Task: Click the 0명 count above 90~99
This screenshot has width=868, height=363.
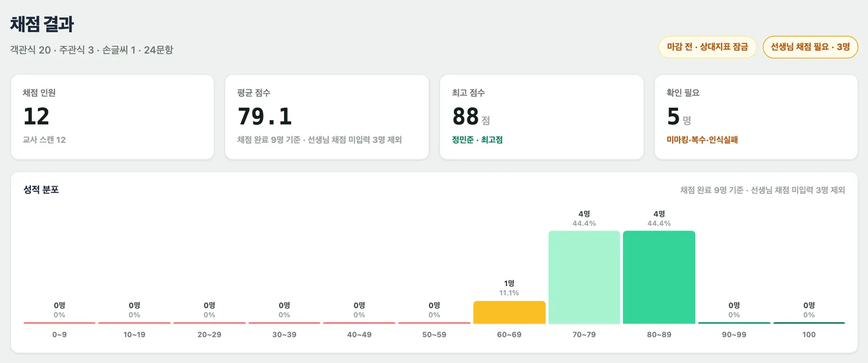Action: [734, 305]
